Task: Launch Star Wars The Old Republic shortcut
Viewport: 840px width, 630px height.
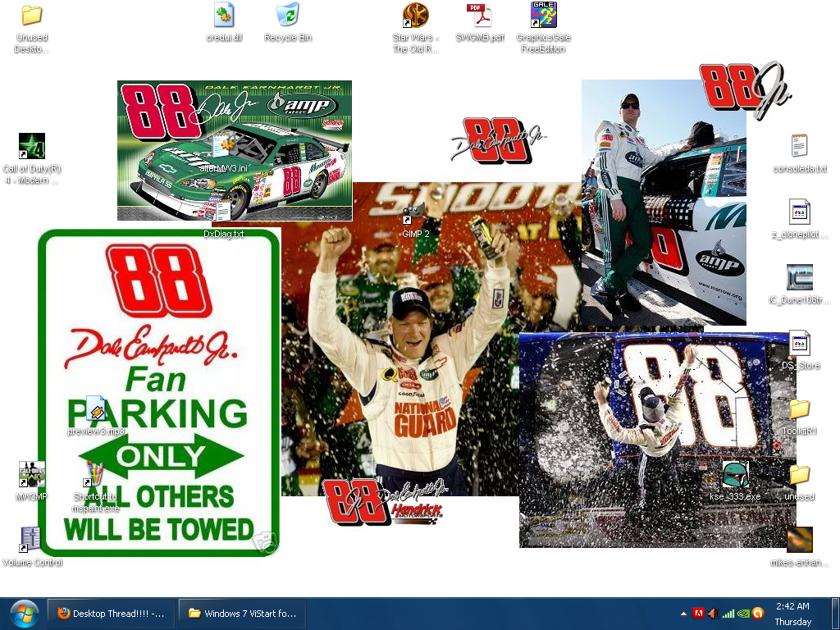Action: (x=415, y=15)
